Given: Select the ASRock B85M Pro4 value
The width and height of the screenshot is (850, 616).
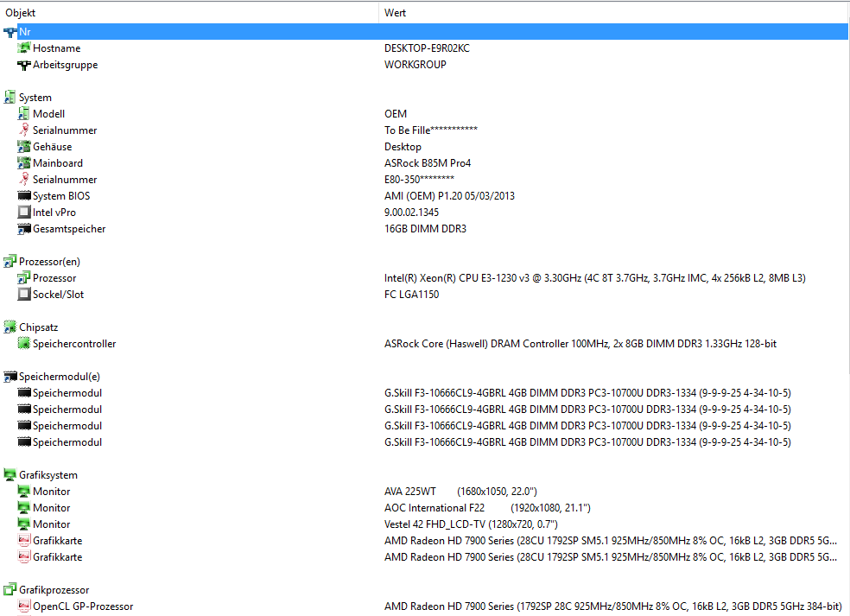Looking at the screenshot, I should (x=428, y=163).
